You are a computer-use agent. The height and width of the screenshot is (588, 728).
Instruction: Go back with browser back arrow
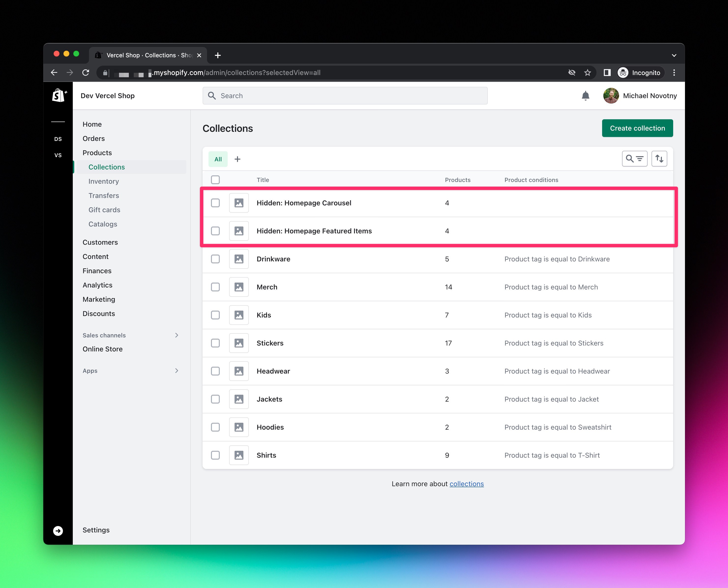click(x=54, y=73)
